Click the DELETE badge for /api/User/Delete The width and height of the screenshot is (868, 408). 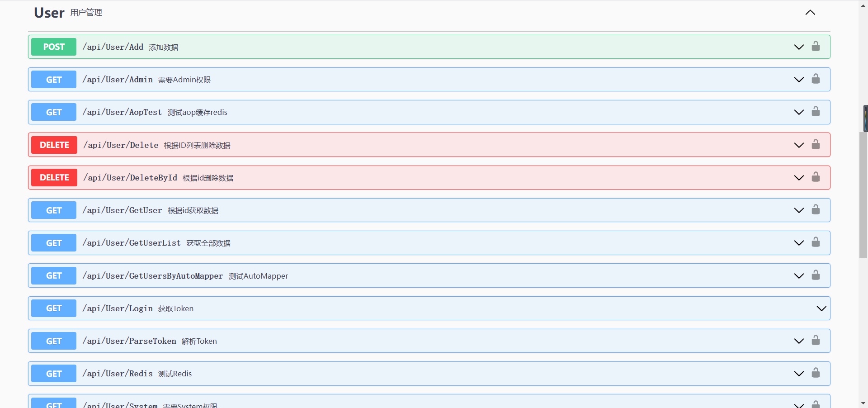tap(54, 145)
